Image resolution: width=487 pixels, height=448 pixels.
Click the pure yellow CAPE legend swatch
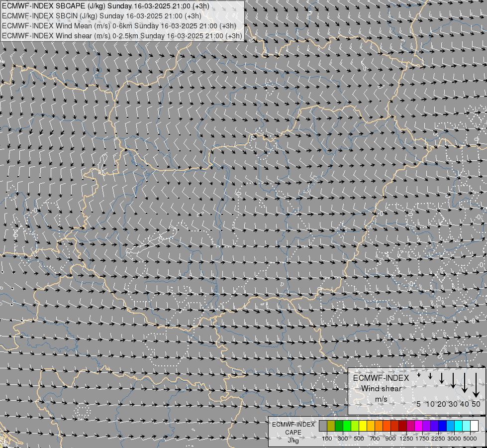pos(363,426)
